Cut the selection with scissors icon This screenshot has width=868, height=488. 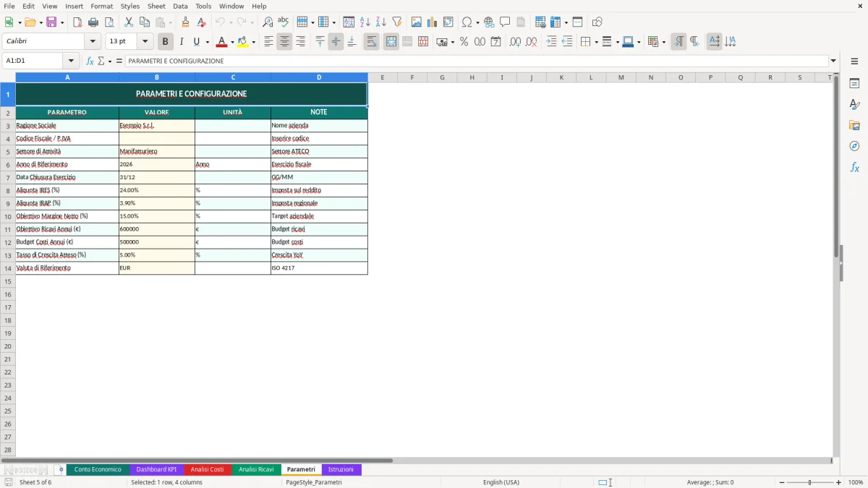click(x=129, y=22)
